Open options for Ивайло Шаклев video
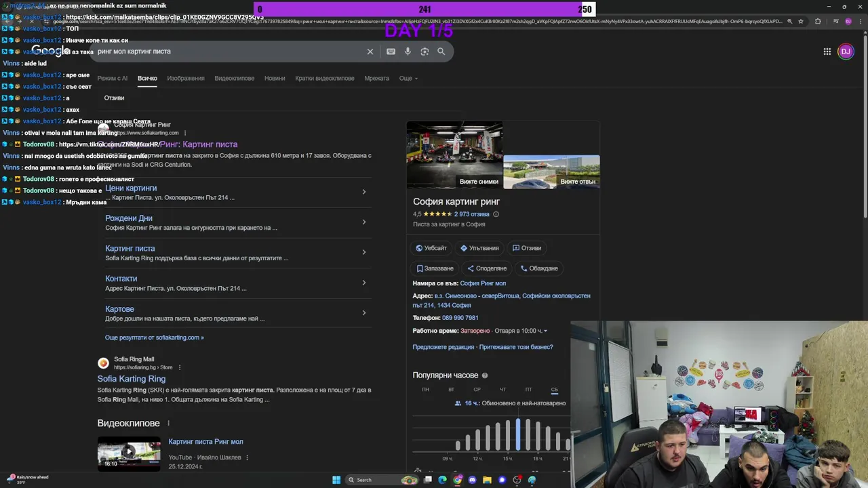868x488 pixels. click(x=247, y=457)
